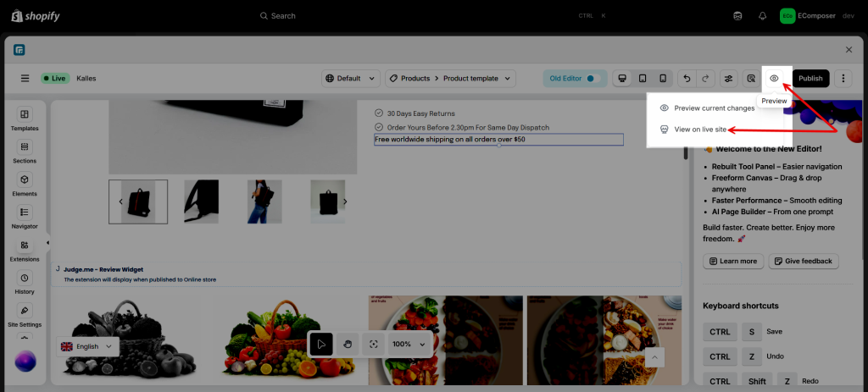Viewport: 868px width, 392px height.
Task: Select the hand pan tool
Action: point(348,345)
